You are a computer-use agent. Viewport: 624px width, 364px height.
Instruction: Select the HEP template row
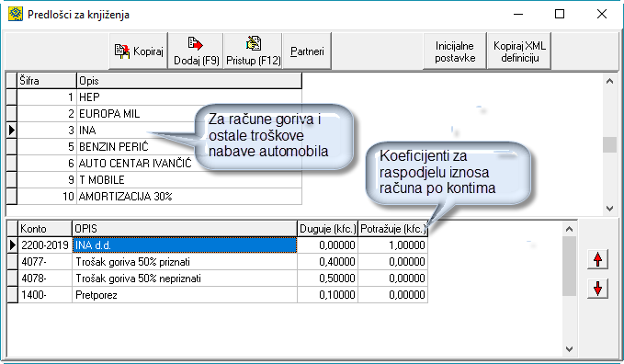(159, 97)
